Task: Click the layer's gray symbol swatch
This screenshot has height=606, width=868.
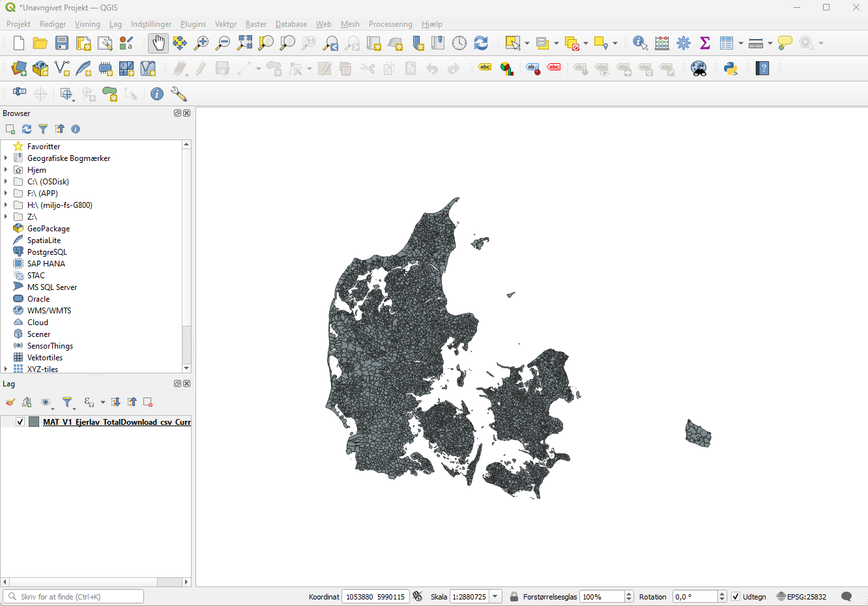Action: (x=34, y=422)
